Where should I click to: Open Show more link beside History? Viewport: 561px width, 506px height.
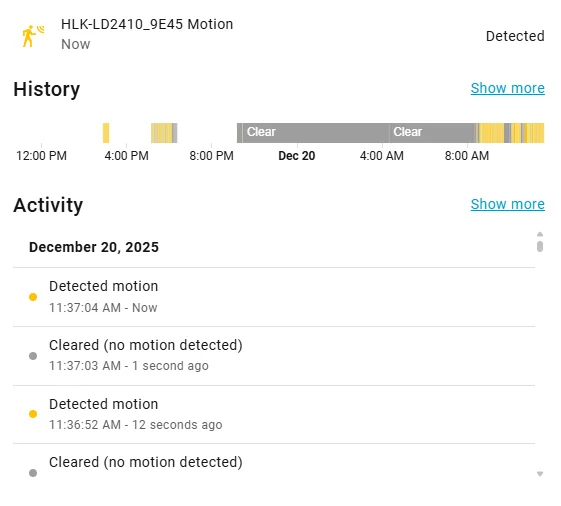click(x=507, y=88)
